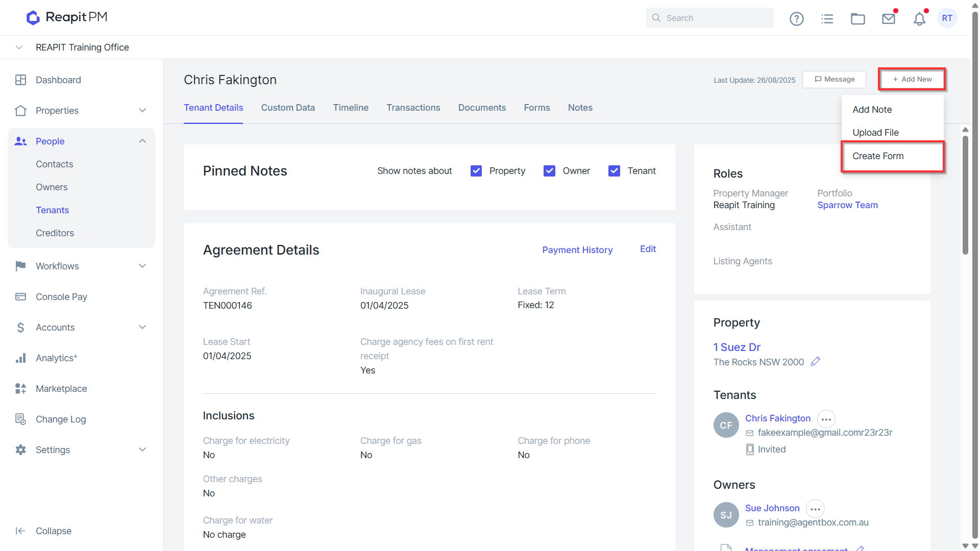This screenshot has height=551, width=980.
Task: Open the mail envelope icon
Action: [x=889, y=19]
